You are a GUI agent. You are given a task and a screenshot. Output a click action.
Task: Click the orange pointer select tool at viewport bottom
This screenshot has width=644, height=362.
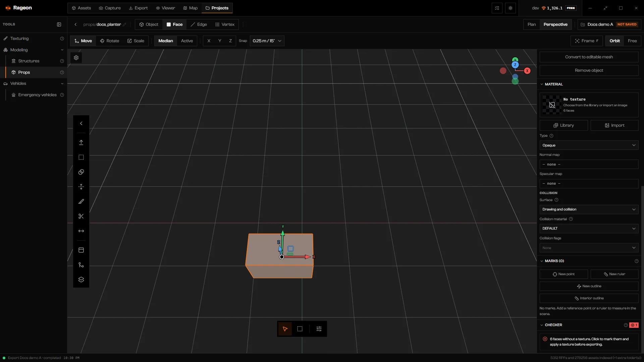pyautogui.click(x=285, y=329)
